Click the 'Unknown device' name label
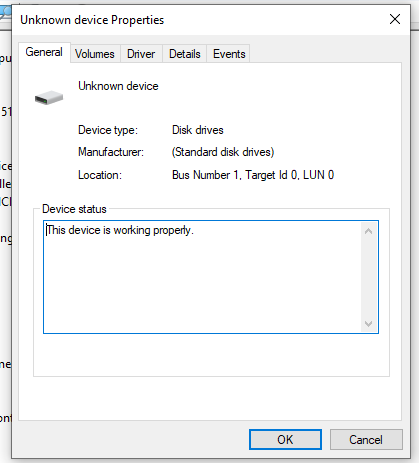This screenshot has height=463, width=419. coord(118,86)
